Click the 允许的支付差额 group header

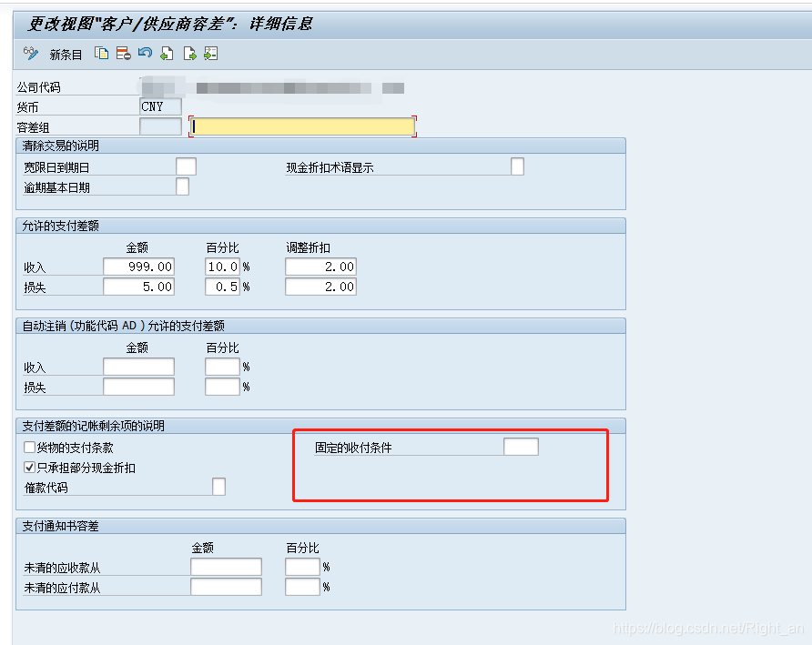pos(320,226)
